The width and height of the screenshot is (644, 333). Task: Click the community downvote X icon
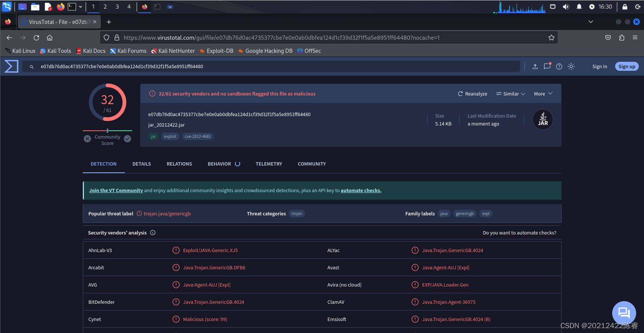tap(87, 139)
